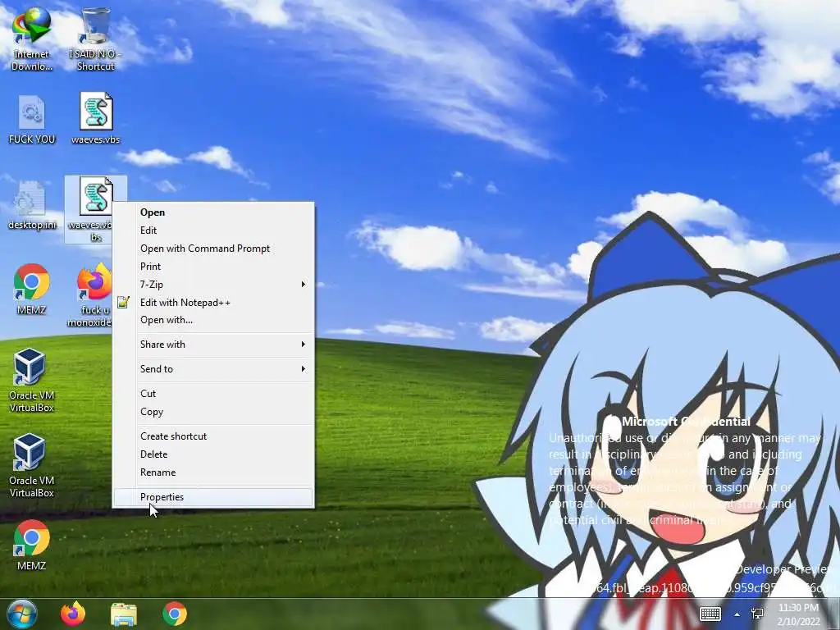Choose Edit in the context menu

click(213, 231)
